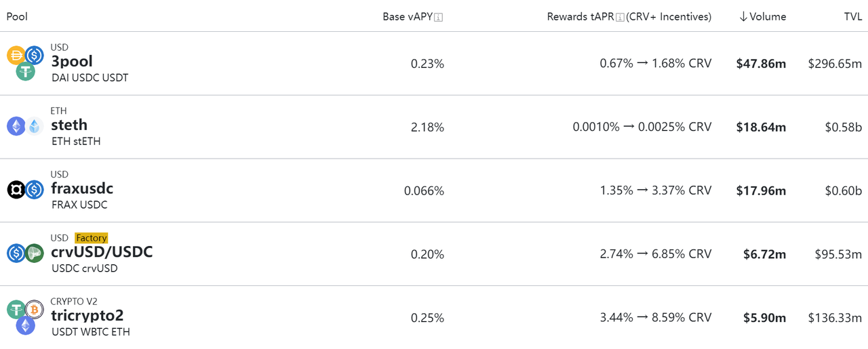Open the fraxusdc pool
This screenshot has width=868, height=349.
tap(82, 188)
